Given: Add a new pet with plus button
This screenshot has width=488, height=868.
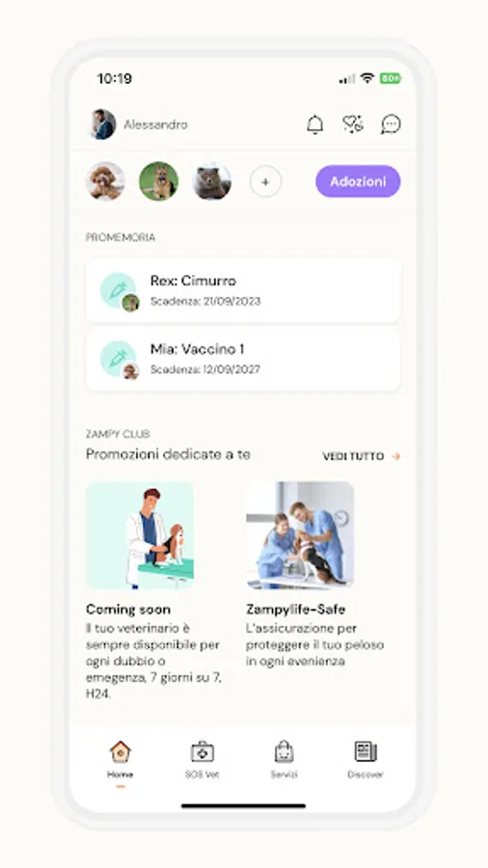Looking at the screenshot, I should pyautogui.click(x=265, y=181).
